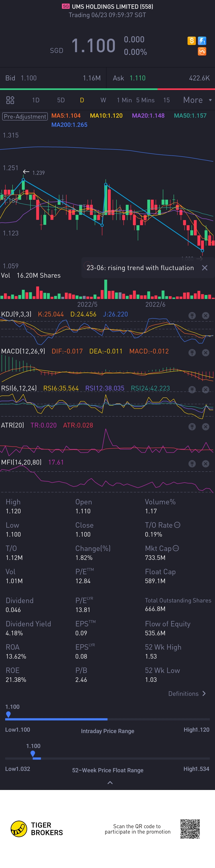Viewport: 215px width, 868px height.
Task: Collapse the stock details section chevron
Action: point(110,783)
